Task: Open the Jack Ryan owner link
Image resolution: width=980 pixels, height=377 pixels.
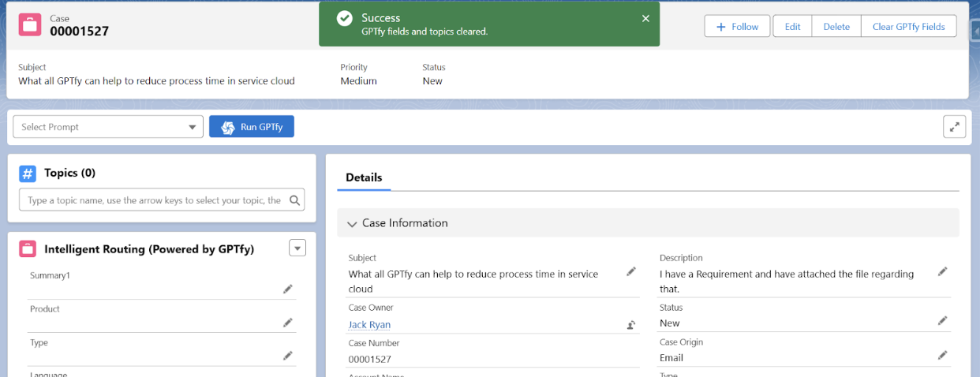Action: click(369, 325)
